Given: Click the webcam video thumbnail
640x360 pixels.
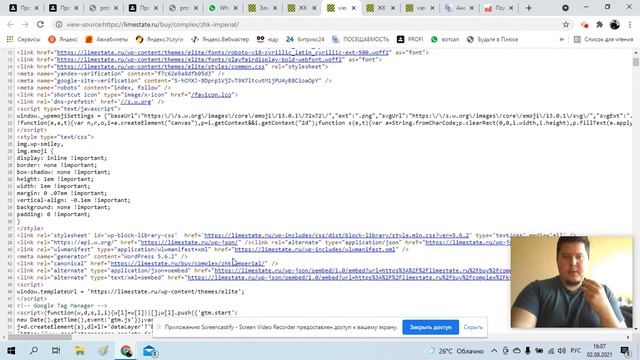Looking at the screenshot, I should tap(571, 282).
